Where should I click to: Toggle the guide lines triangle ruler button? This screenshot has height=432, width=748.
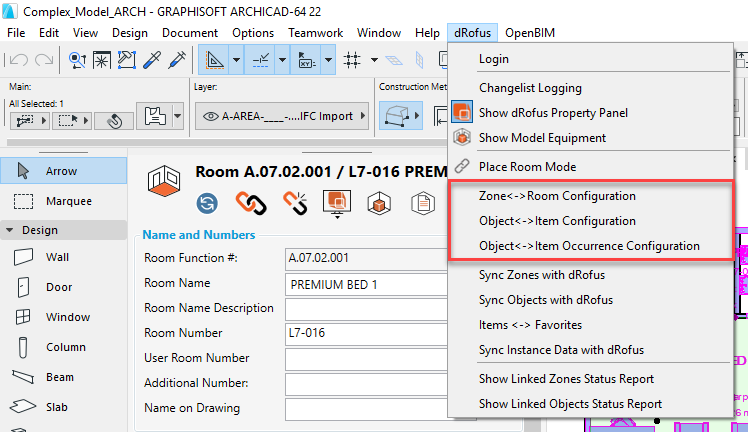[214, 60]
